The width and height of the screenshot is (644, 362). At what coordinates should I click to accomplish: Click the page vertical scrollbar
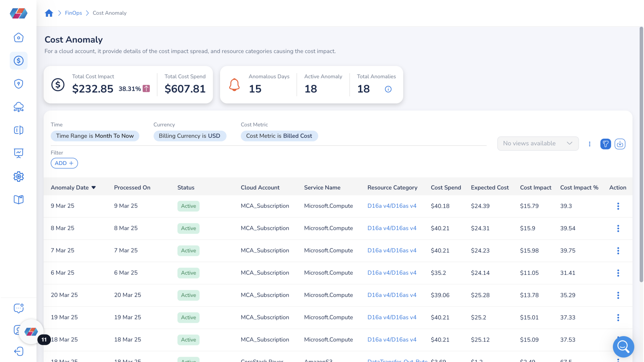[x=641, y=154]
